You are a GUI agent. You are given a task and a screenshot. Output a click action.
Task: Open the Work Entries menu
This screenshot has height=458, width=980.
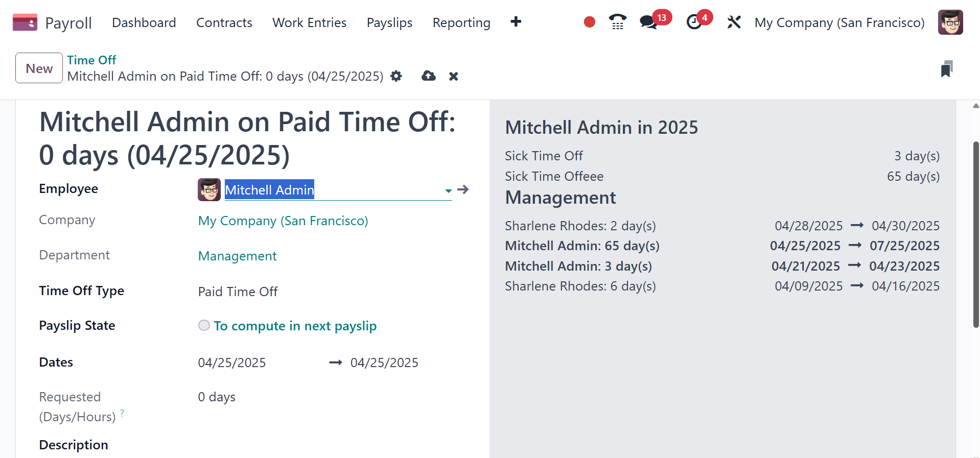[x=309, y=22]
